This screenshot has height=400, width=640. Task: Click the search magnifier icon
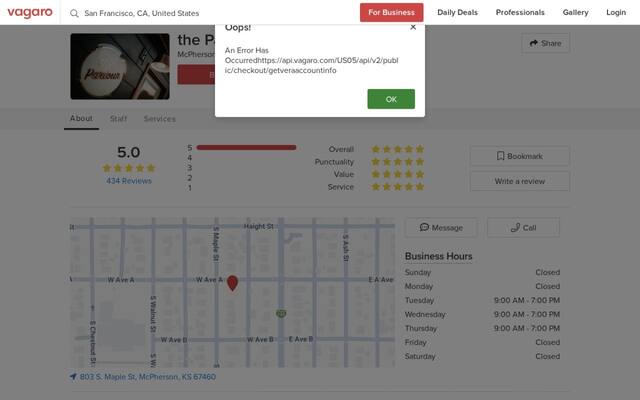[74, 13]
